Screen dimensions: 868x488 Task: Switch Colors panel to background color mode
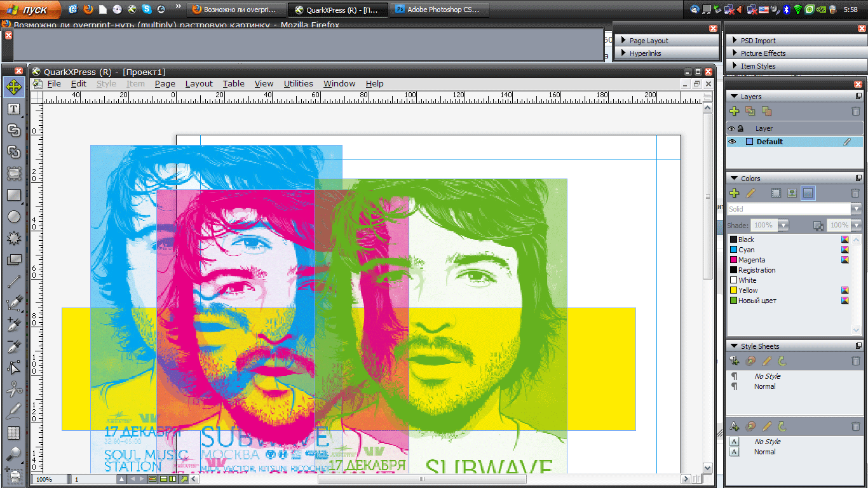tap(808, 193)
